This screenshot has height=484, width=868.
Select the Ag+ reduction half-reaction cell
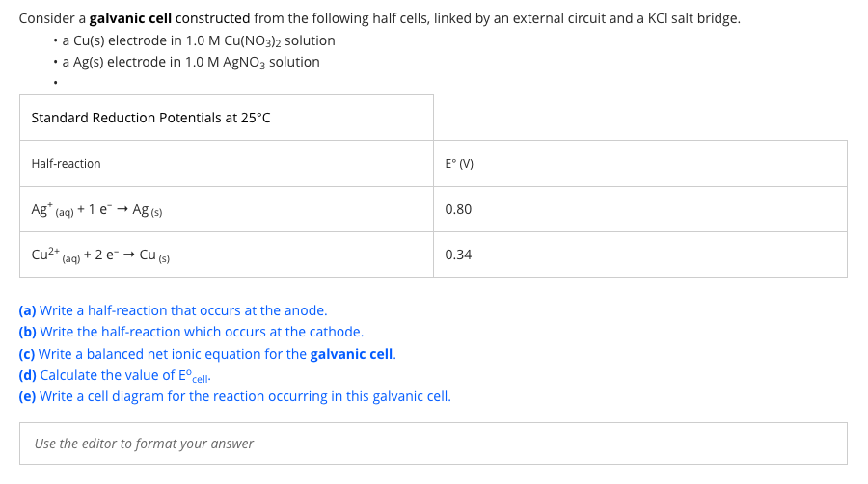[x=227, y=209]
